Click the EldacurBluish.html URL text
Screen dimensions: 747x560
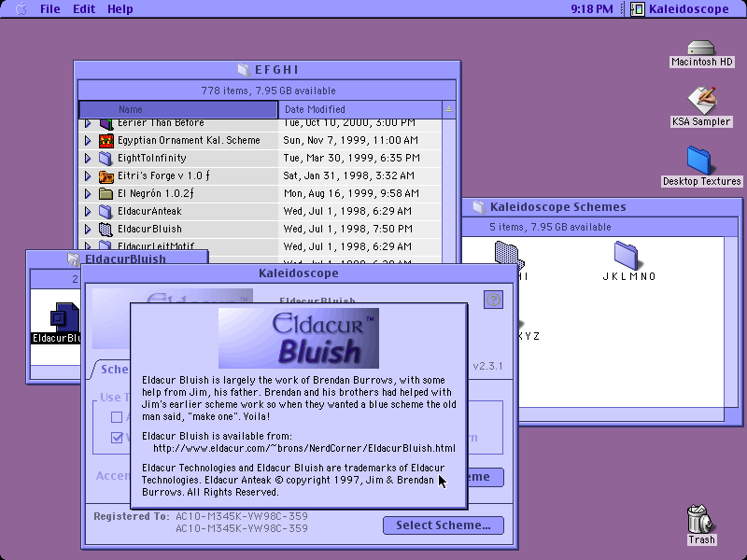click(304, 449)
